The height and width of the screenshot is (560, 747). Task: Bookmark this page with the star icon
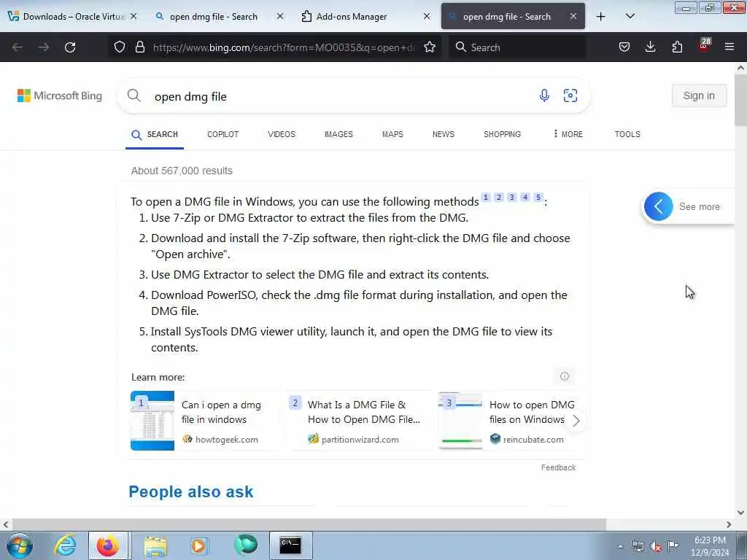[430, 47]
